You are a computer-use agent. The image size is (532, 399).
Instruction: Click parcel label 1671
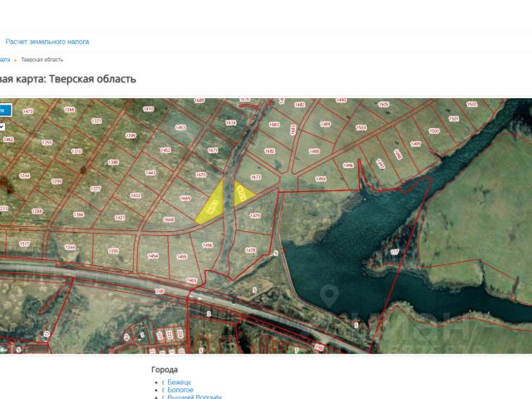[x=213, y=150]
